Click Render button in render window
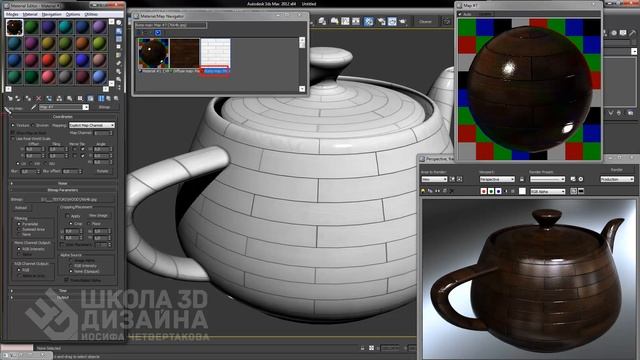Screen dimensions: 640x360 616,169
